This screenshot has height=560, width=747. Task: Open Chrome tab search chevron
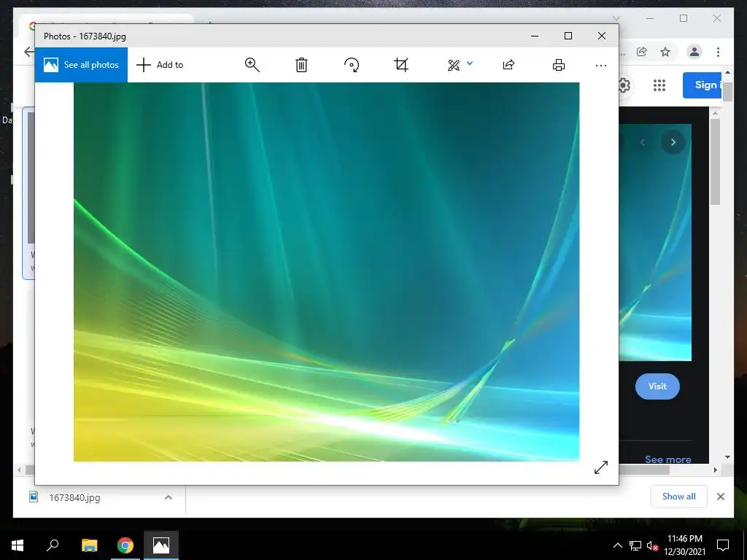tap(616, 18)
